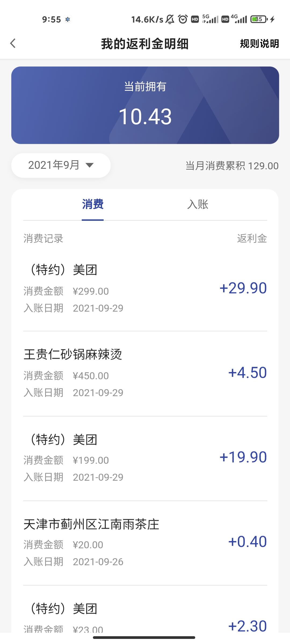The width and height of the screenshot is (290, 644).
Task: Tap the home gesture bar
Action: [144, 638]
